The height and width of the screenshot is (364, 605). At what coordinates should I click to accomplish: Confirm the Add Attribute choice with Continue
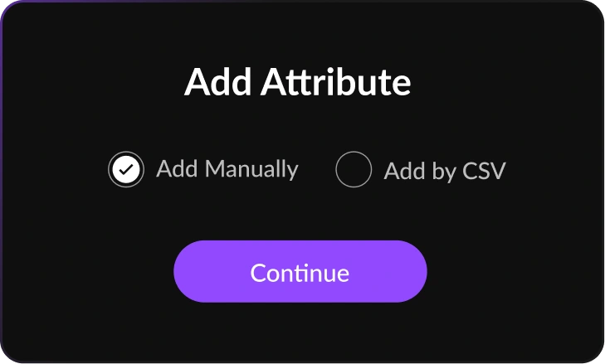click(x=300, y=272)
